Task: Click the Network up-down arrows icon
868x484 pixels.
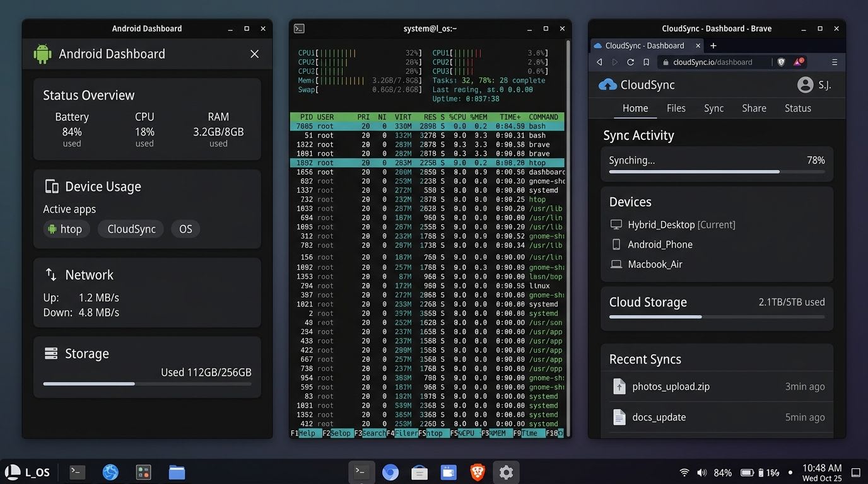Action: tap(51, 275)
